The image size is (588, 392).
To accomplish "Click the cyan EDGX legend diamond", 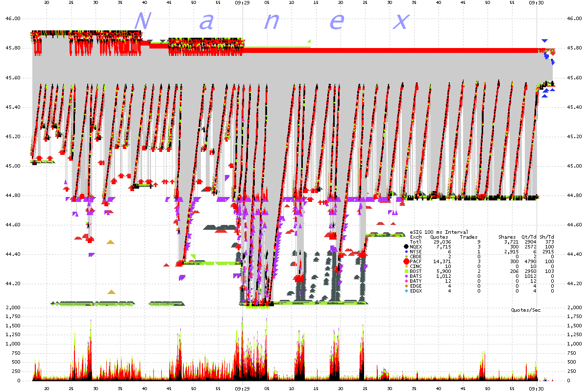I will click(406, 291).
